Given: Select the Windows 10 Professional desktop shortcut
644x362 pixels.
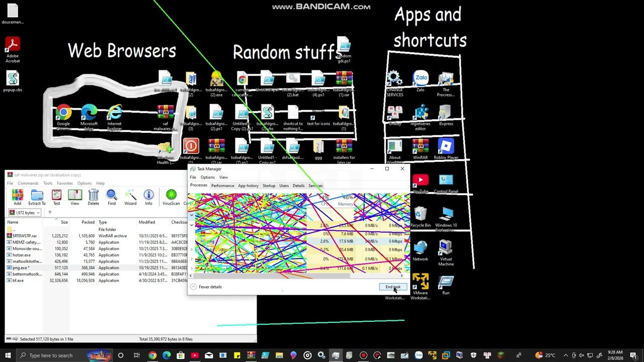Looking at the screenshot, I should 446,220.
